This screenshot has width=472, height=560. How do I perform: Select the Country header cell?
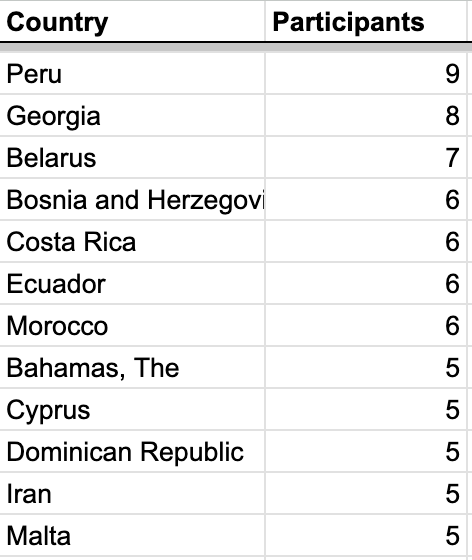[x=132, y=21]
